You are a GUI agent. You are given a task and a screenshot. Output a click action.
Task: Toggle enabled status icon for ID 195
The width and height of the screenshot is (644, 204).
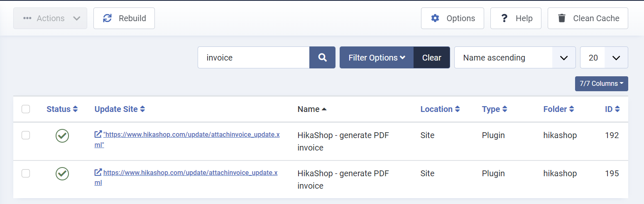[x=62, y=174]
